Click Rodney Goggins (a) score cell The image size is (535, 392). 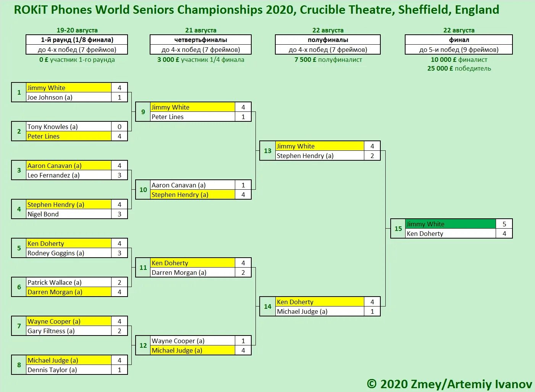(120, 253)
